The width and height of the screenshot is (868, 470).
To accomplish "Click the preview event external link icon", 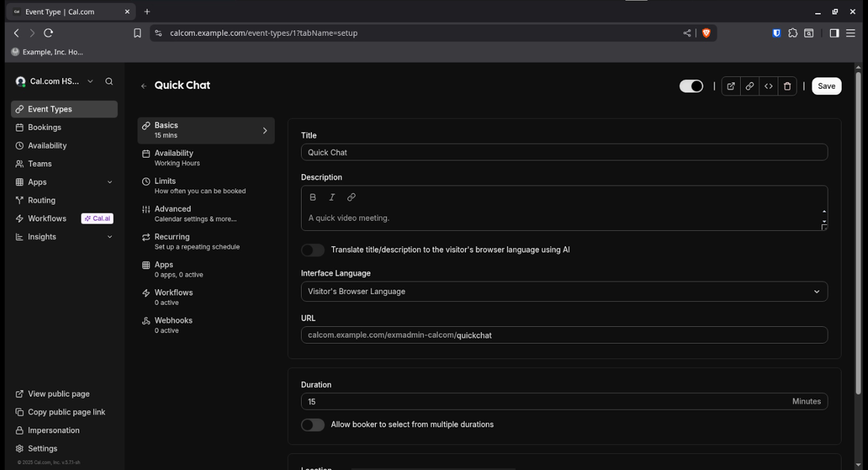I will [731, 86].
